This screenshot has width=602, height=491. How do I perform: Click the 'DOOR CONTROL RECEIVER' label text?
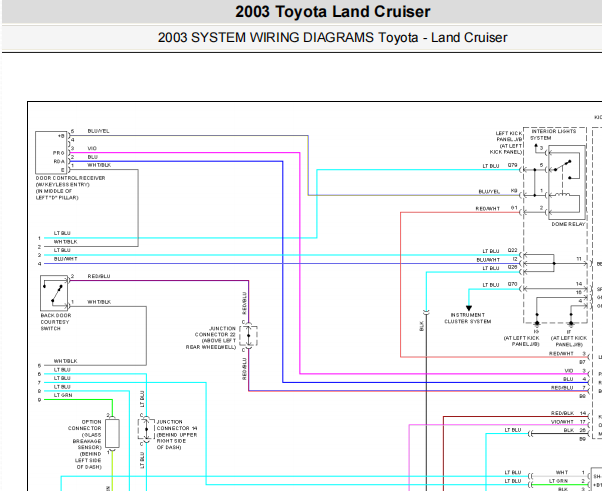pyautogui.click(x=70, y=178)
